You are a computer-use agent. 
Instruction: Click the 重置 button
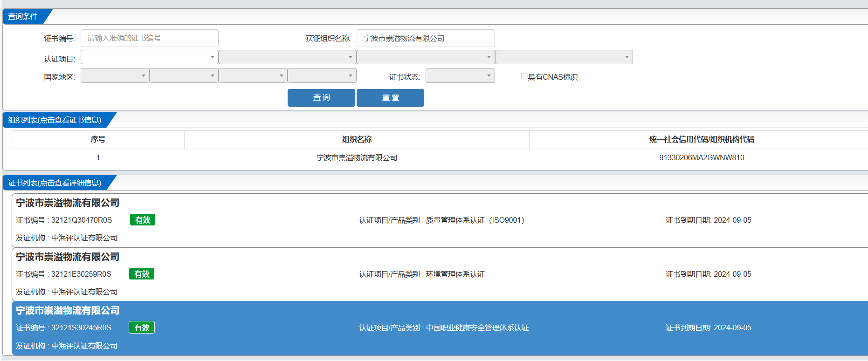click(390, 98)
